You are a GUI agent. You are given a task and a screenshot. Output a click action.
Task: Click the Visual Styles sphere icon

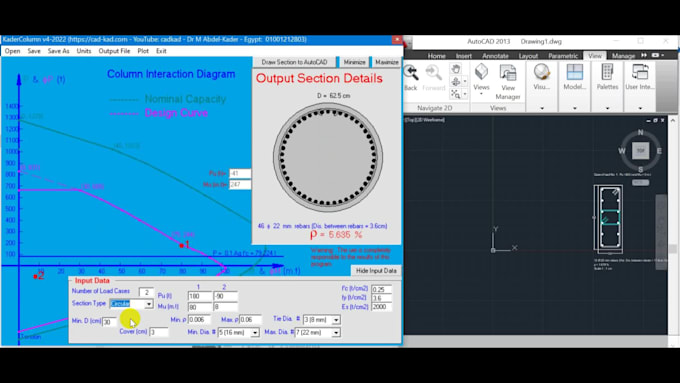coord(542,72)
